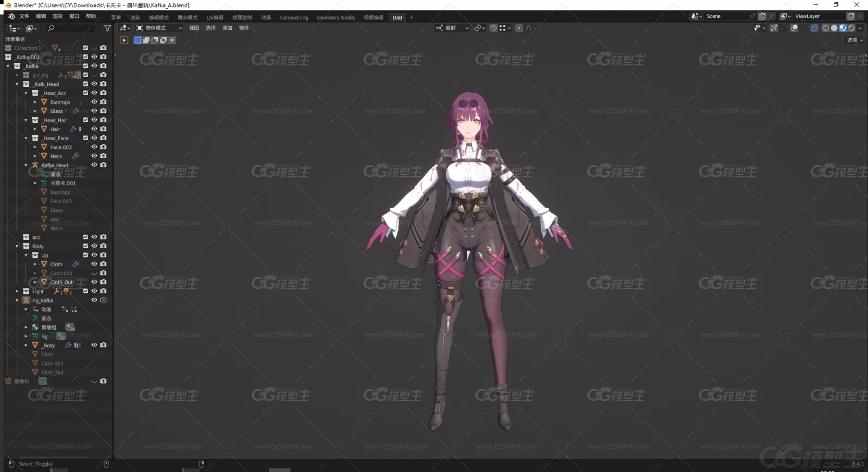Viewport: 868px width, 472px height.
Task: Click the new scene copy icon
Action: [762, 16]
